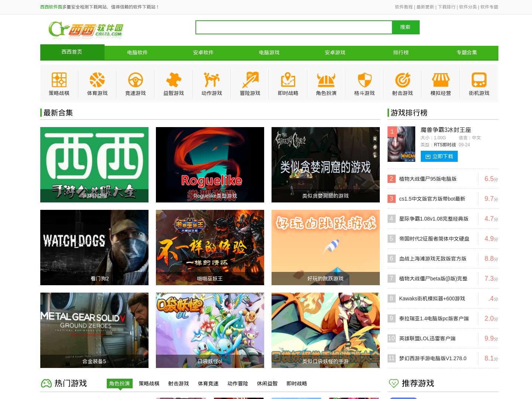The image size is (532, 399).
Task: Open Kawaks街机模拟器+600游戏 ranking entry
Action: 432,299
